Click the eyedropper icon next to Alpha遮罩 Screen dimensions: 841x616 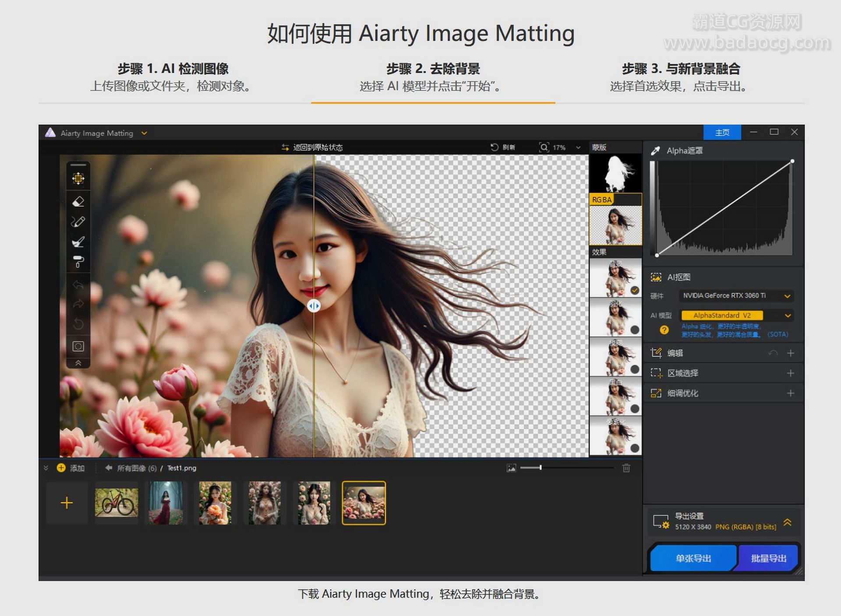655,151
